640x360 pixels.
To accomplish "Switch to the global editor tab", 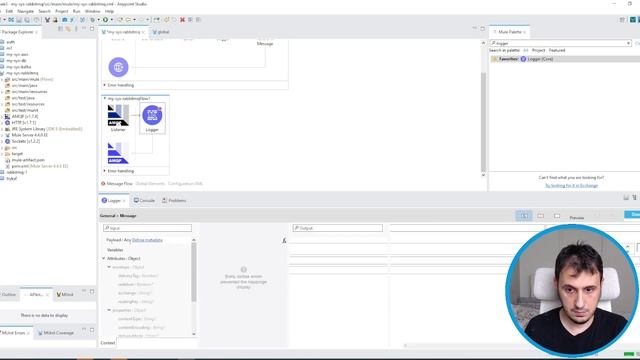I will click(161, 32).
